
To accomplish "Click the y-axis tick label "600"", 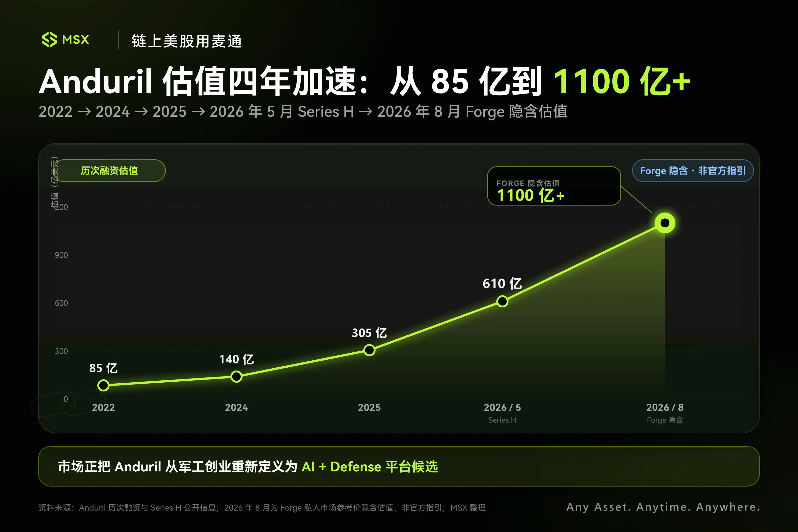I will pyautogui.click(x=61, y=303).
